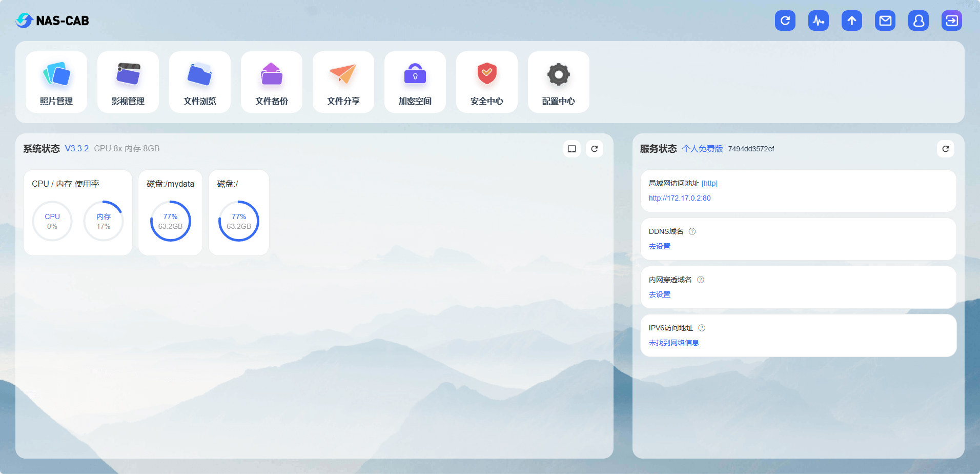The width and height of the screenshot is (980, 474).
Task: Click the logout icon at top right
Action: pos(951,21)
